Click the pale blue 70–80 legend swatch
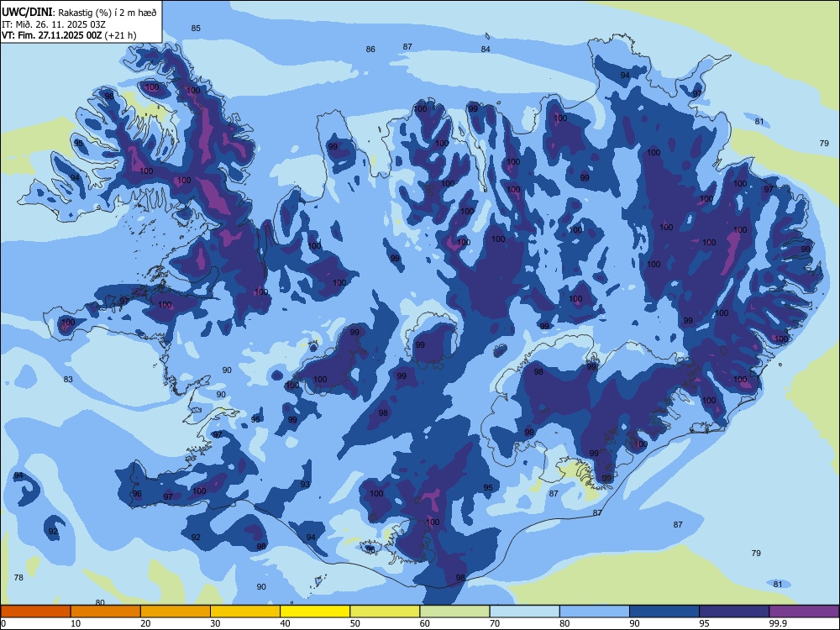Screen dimensions: 840x630 pyautogui.click(x=524, y=612)
